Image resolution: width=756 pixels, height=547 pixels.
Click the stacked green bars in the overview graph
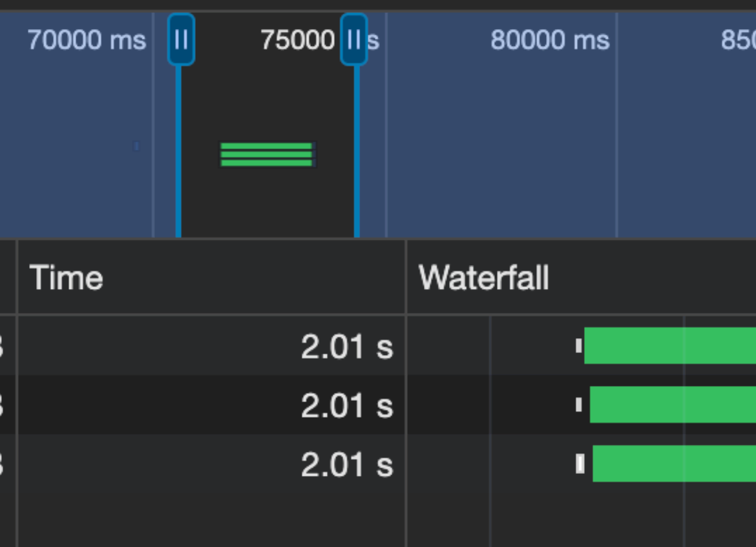[x=266, y=154]
